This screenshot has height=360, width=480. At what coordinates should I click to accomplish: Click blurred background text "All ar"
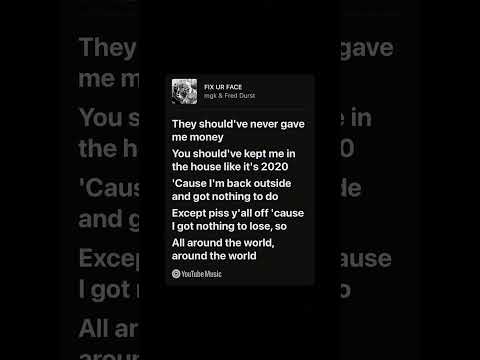click(108, 328)
